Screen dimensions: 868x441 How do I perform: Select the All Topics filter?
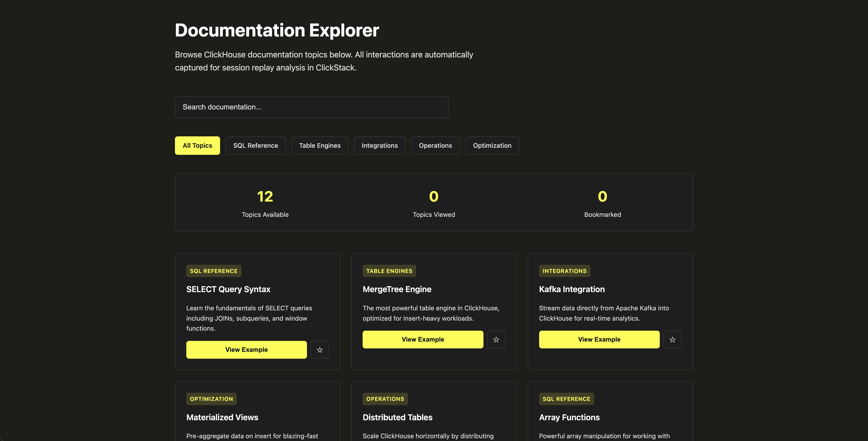click(197, 145)
